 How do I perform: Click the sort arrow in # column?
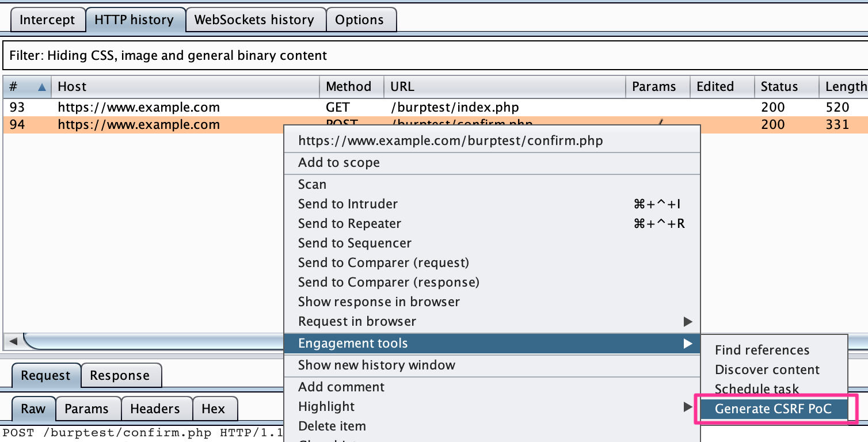[41, 87]
